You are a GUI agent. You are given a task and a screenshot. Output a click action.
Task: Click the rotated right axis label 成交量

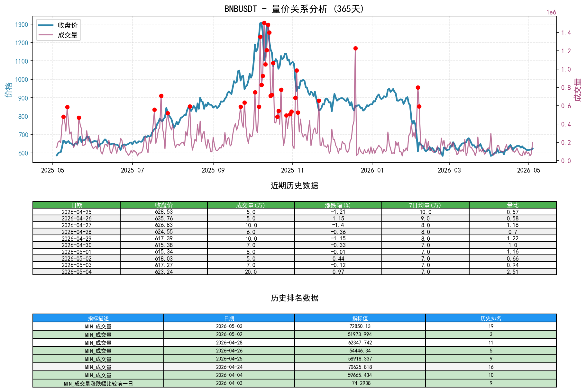578,90
